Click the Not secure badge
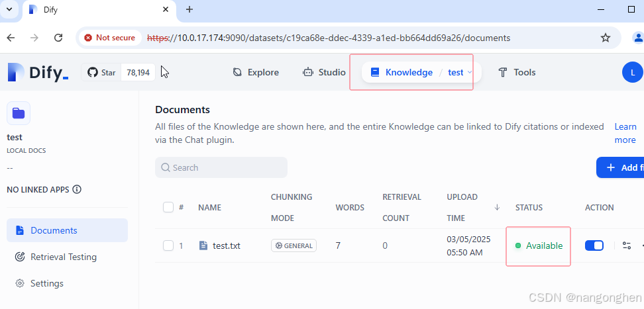This screenshot has height=309, width=644. 110,38
